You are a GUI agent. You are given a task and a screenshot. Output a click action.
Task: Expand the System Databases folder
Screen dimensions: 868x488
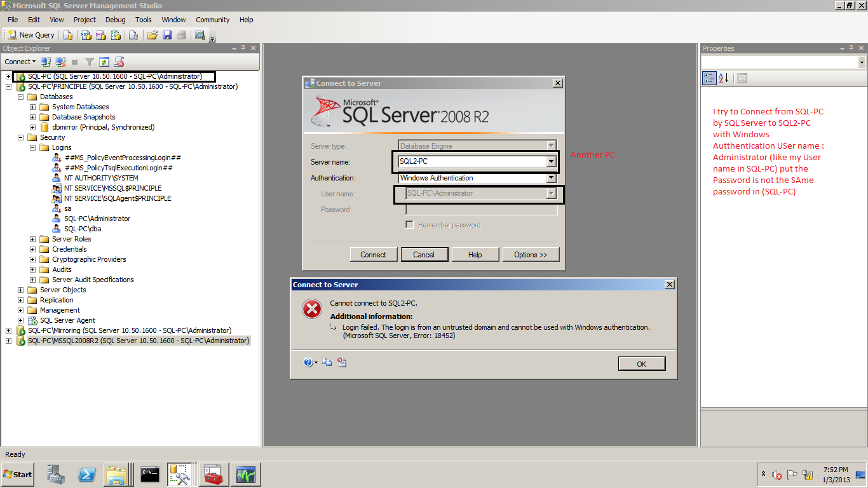(x=32, y=107)
